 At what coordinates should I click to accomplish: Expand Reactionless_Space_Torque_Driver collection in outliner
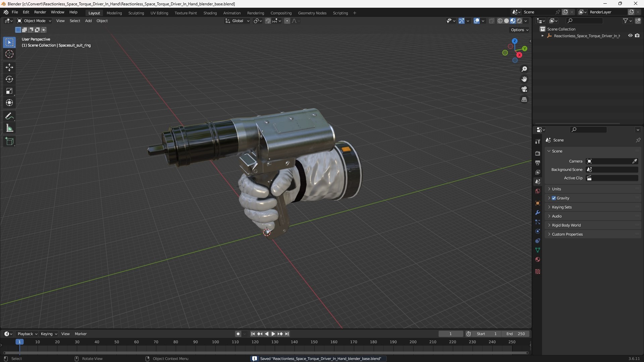point(542,36)
